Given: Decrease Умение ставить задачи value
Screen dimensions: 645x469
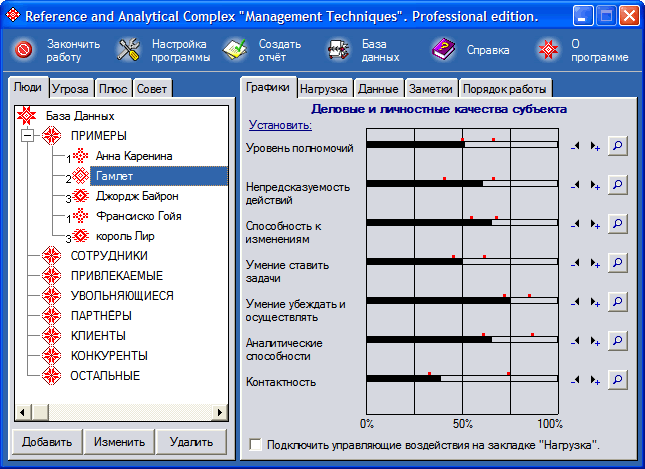Looking at the screenshot, I should pyautogui.click(x=575, y=263).
